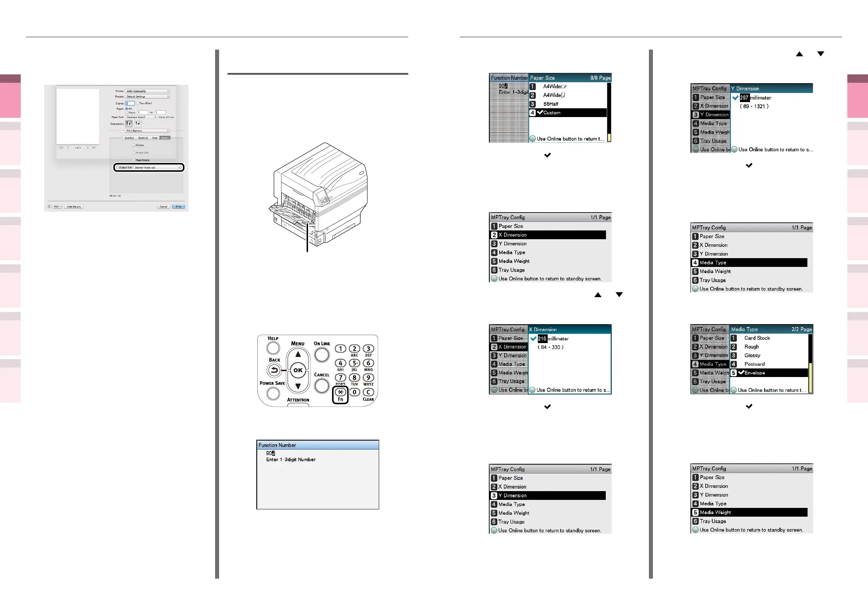Screen dimensions: 868x614
Task: Open the Paper Size Envelope Kaku3 dropdown
Action: click(x=141, y=117)
